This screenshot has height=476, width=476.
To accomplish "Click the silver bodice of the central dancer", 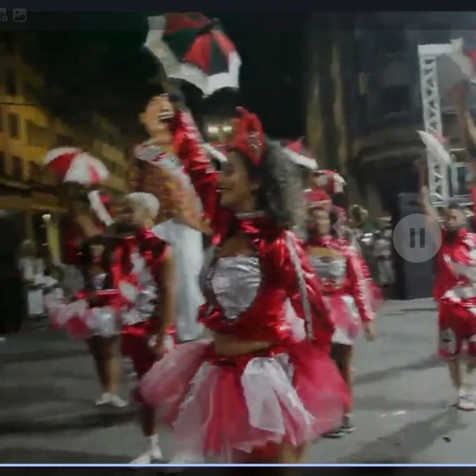I will [x=235, y=284].
